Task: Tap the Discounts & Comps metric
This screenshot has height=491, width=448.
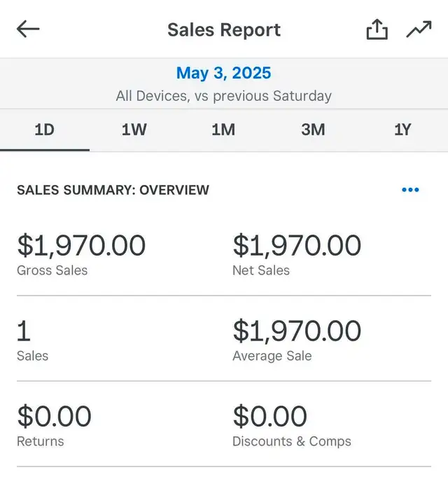Action: pyautogui.click(x=270, y=417)
